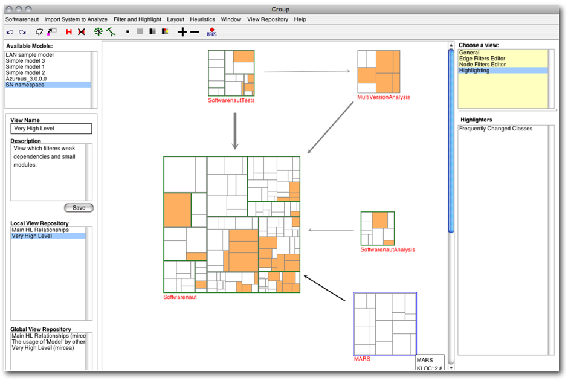Select Frequently Changed Classes highlighter
Screen dimensions: 568x392
pos(495,129)
